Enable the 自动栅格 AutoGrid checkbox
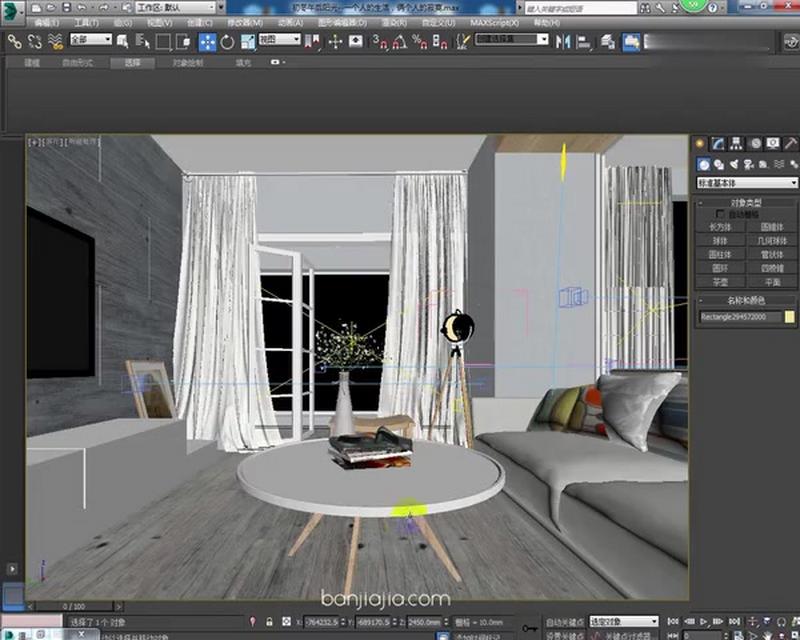 pyautogui.click(x=718, y=214)
